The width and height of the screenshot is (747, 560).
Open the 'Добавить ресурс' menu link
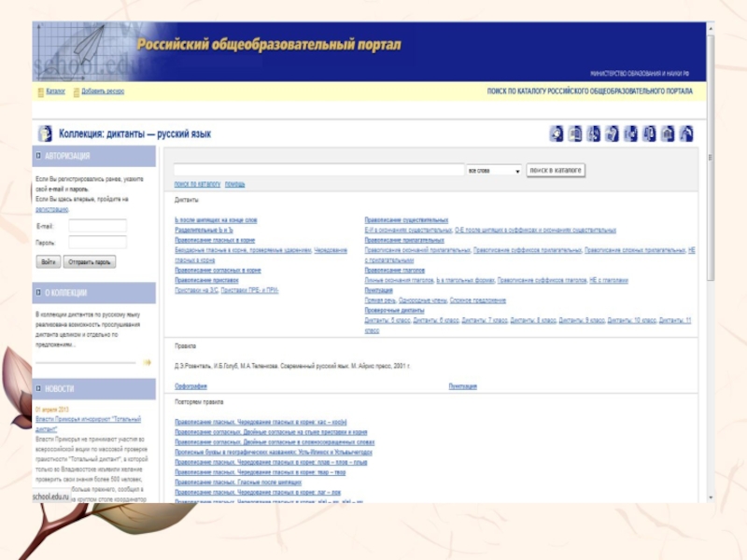click(x=103, y=91)
